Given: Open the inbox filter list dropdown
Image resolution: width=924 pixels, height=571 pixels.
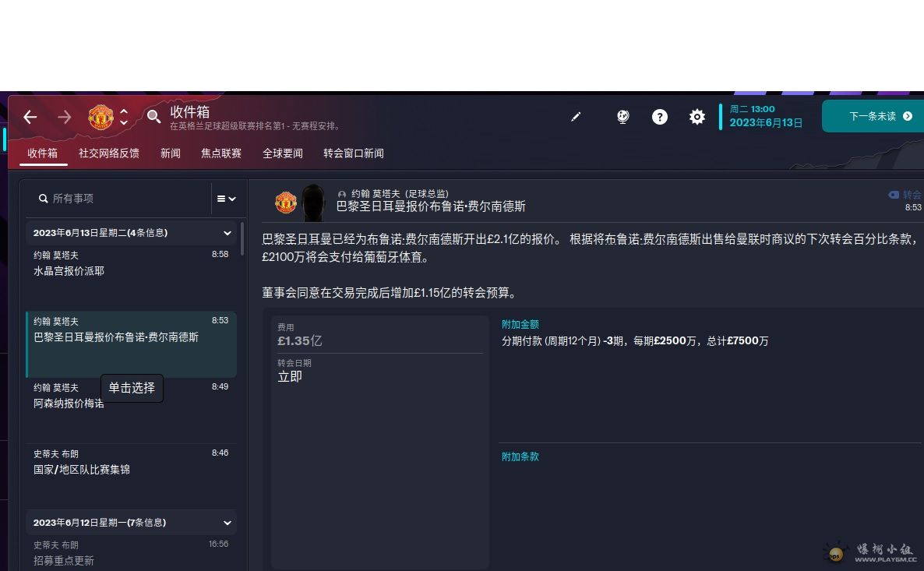Looking at the screenshot, I should tap(226, 199).
